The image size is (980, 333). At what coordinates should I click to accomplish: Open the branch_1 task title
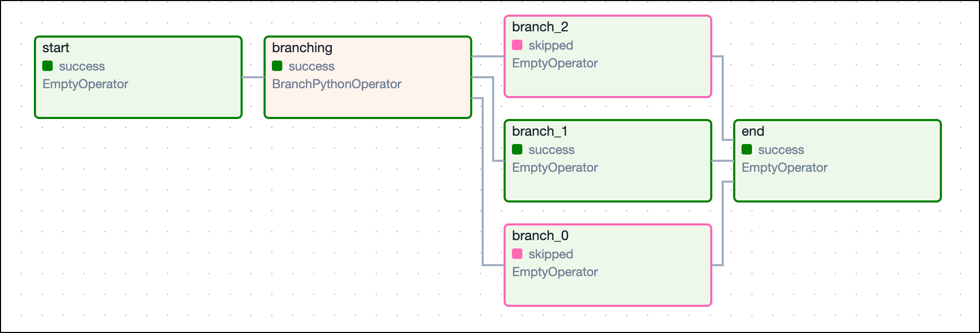[x=540, y=132]
